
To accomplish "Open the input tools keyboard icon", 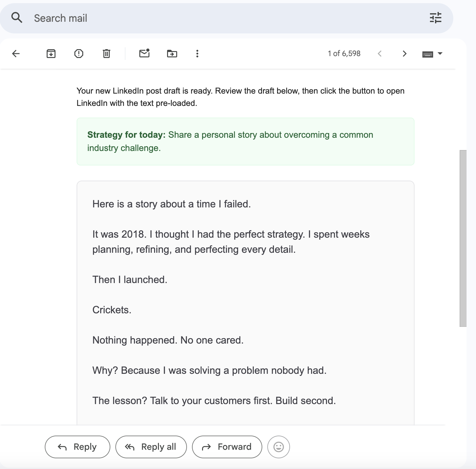I will tap(427, 54).
